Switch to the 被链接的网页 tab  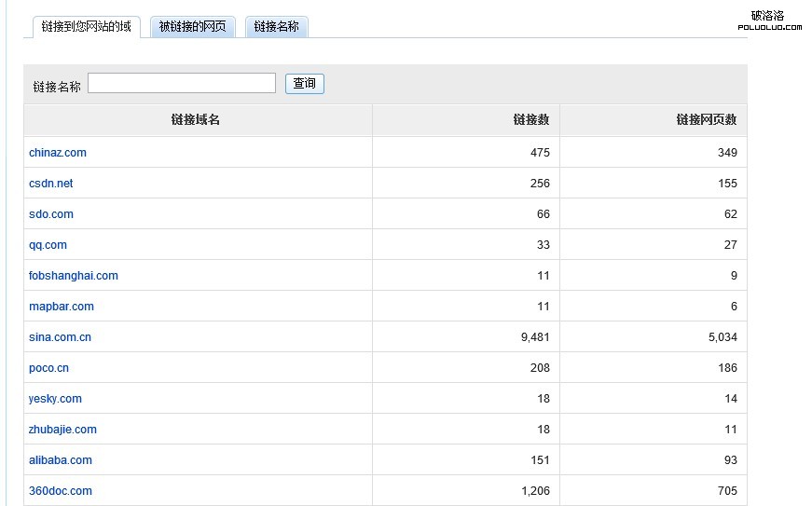pyautogui.click(x=193, y=27)
